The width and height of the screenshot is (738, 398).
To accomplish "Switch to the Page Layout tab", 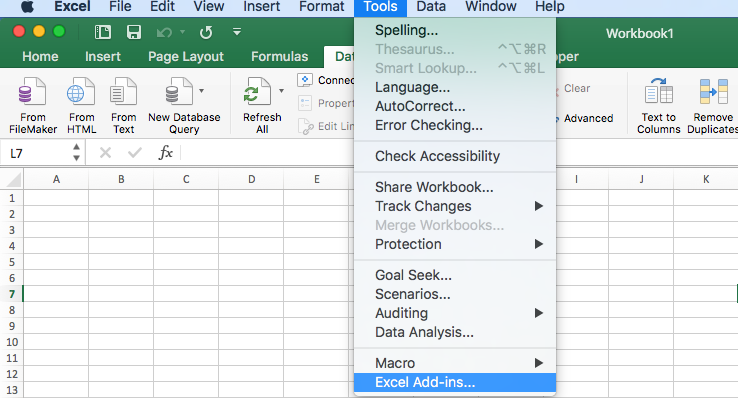I will 186,56.
